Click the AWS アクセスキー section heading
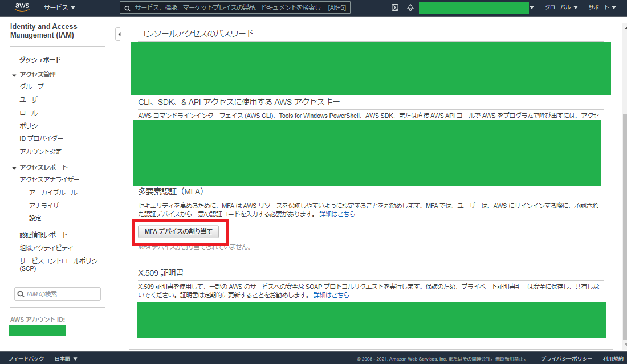 (239, 102)
